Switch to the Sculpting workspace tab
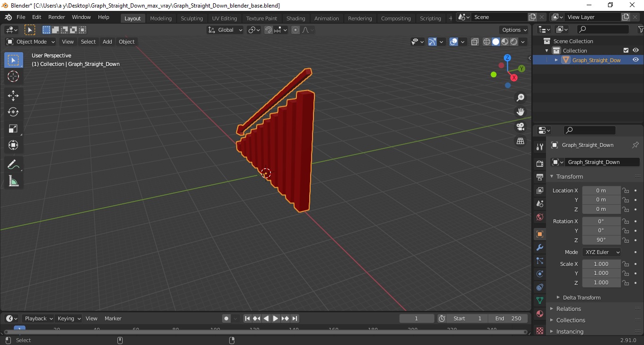This screenshot has height=345, width=644. tap(192, 18)
